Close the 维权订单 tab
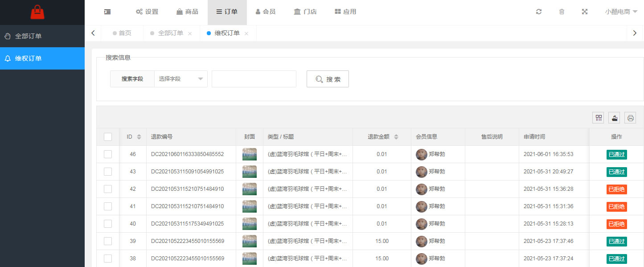The width and height of the screenshot is (644, 267). pyautogui.click(x=246, y=33)
